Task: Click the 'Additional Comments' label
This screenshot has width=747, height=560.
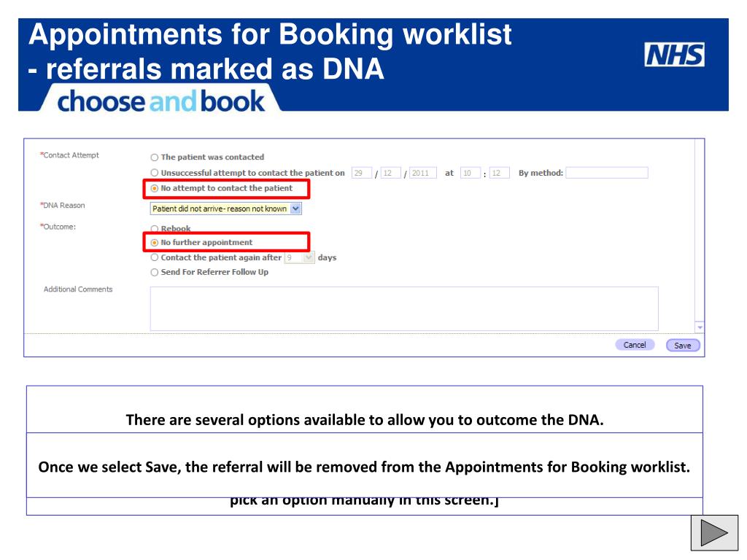Action: (x=78, y=289)
